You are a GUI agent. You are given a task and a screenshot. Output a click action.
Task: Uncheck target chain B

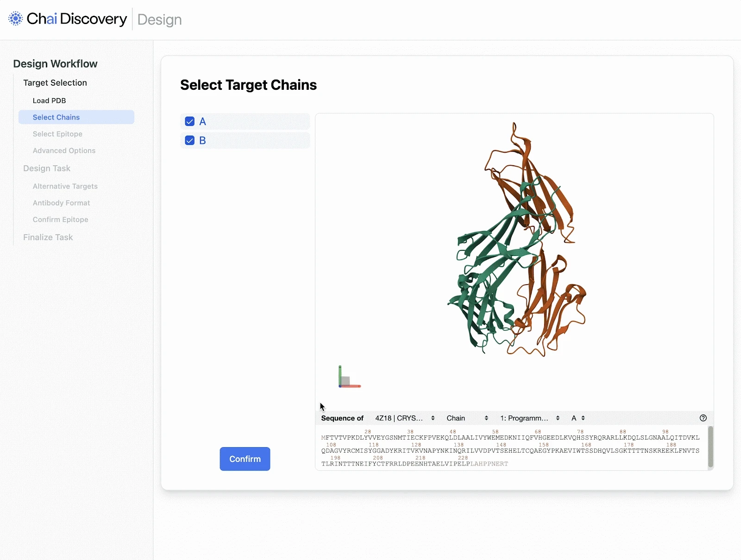pos(189,140)
